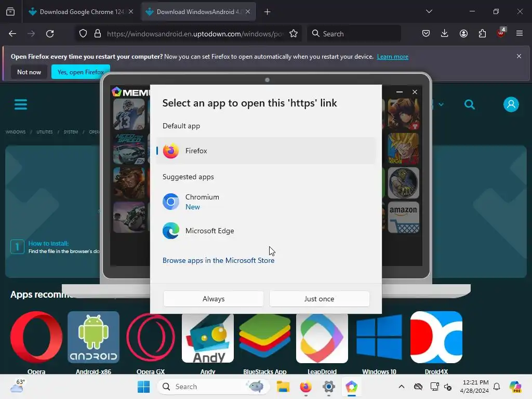Click the Always button
Viewport: 532px width, 399px height.
point(214,299)
